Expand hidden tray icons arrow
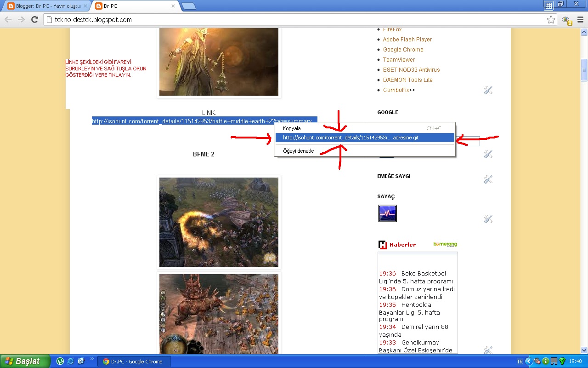The width and height of the screenshot is (588, 368). point(528,361)
